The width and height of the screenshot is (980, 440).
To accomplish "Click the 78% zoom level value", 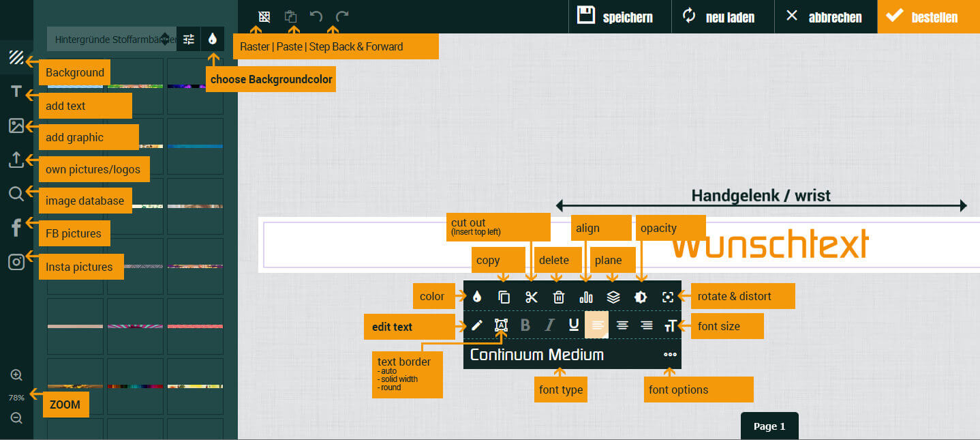I will pos(16,397).
